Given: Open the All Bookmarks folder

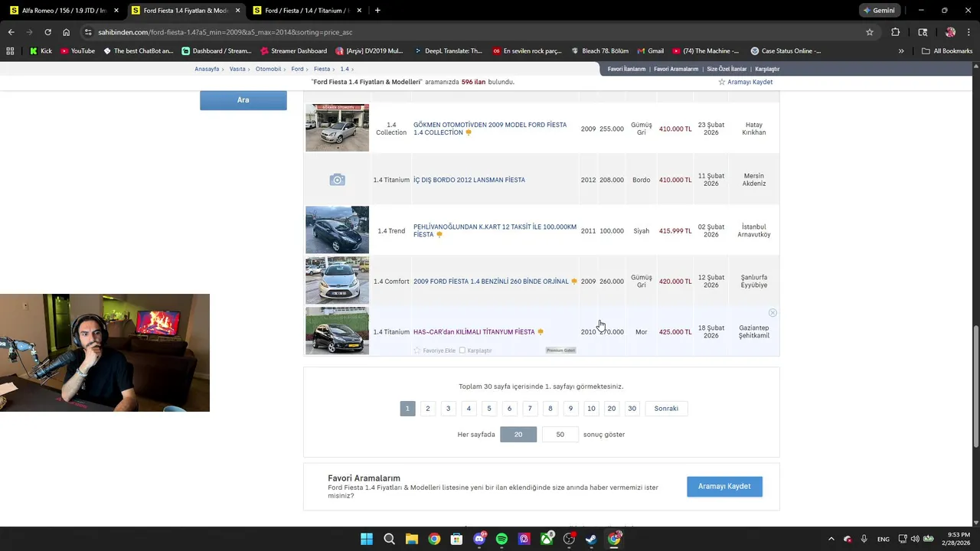Looking at the screenshot, I should coord(947,51).
